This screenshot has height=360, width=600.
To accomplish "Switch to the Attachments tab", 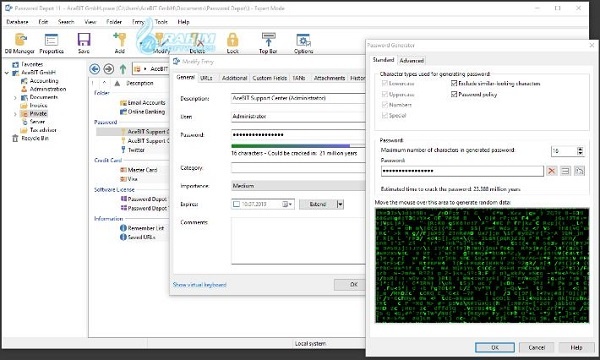I will pyautogui.click(x=329, y=78).
